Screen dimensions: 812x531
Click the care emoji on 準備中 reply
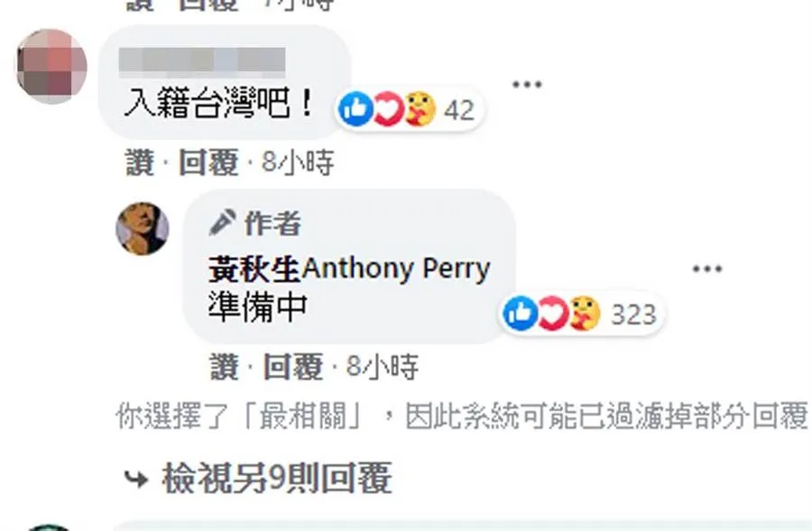[x=585, y=313]
